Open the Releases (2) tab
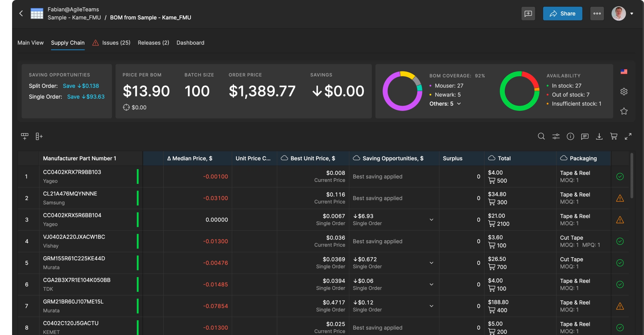This screenshot has width=644, height=335. click(x=153, y=43)
